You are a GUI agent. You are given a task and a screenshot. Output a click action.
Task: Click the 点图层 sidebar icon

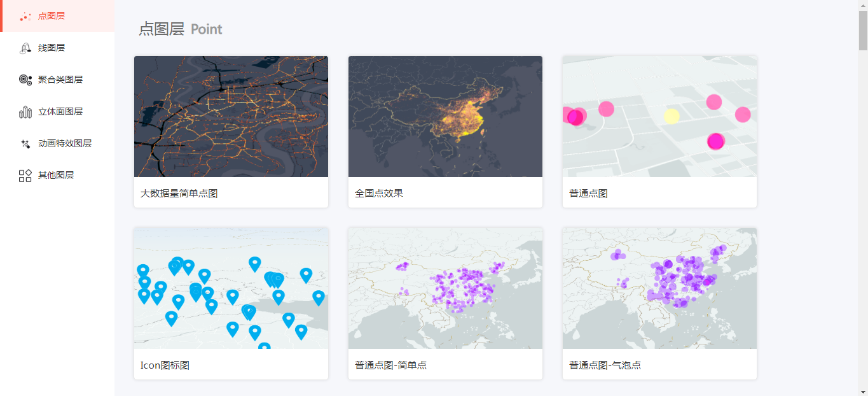pyautogui.click(x=25, y=16)
